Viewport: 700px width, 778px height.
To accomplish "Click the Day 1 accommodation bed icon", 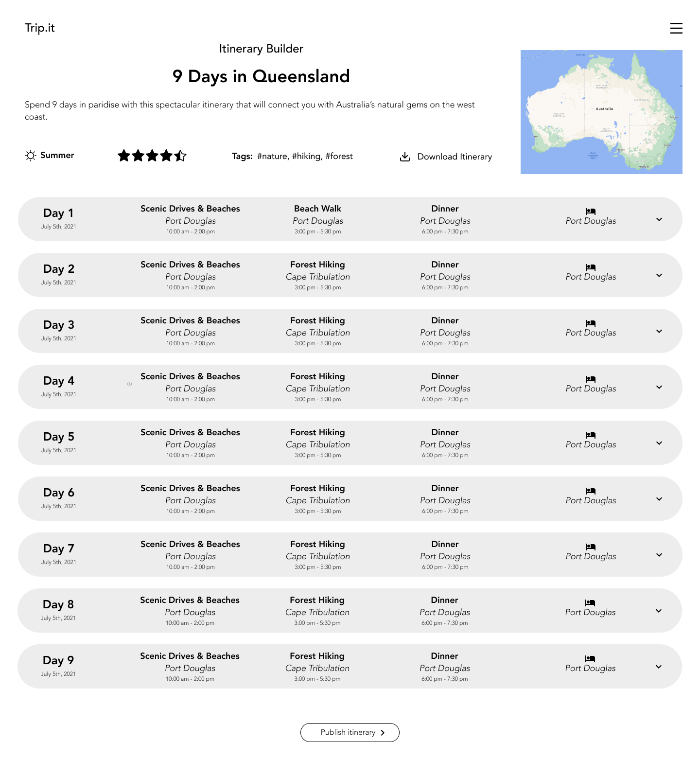I will coord(591,211).
